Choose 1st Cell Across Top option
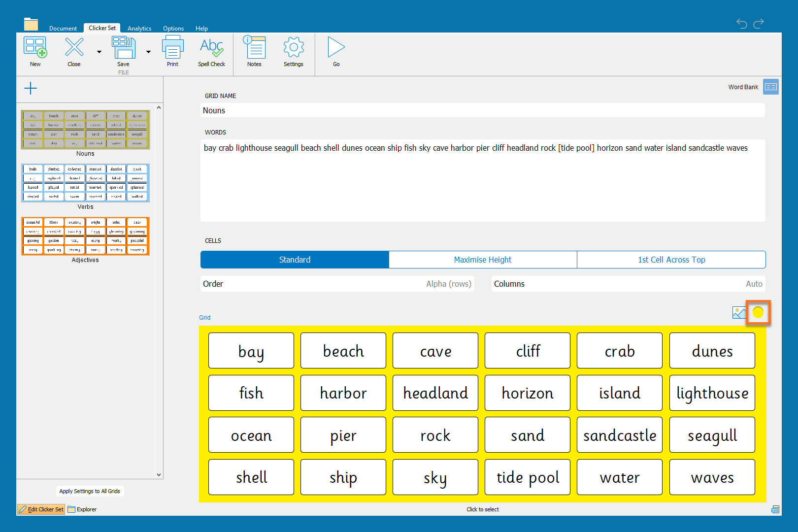The width and height of the screenshot is (798, 532). (671, 260)
